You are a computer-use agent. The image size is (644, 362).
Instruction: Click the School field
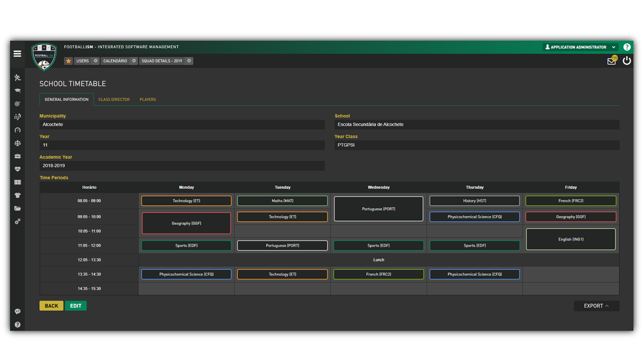coord(477,124)
